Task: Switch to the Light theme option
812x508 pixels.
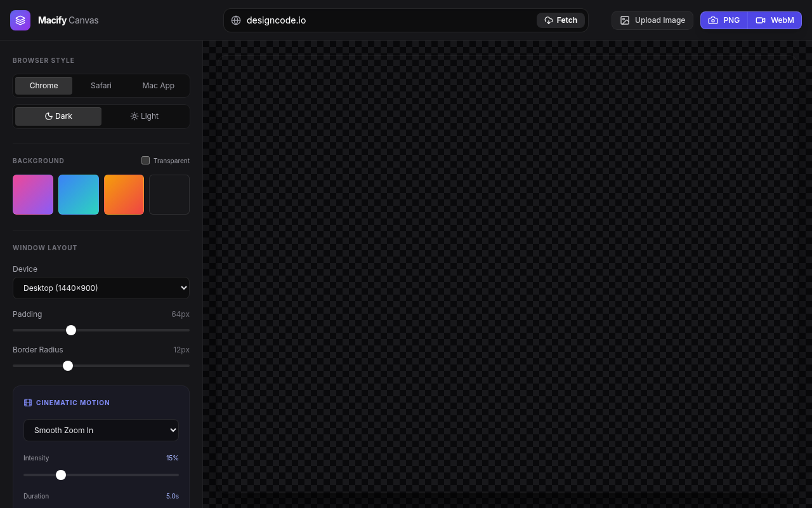Action: pyautogui.click(x=145, y=116)
